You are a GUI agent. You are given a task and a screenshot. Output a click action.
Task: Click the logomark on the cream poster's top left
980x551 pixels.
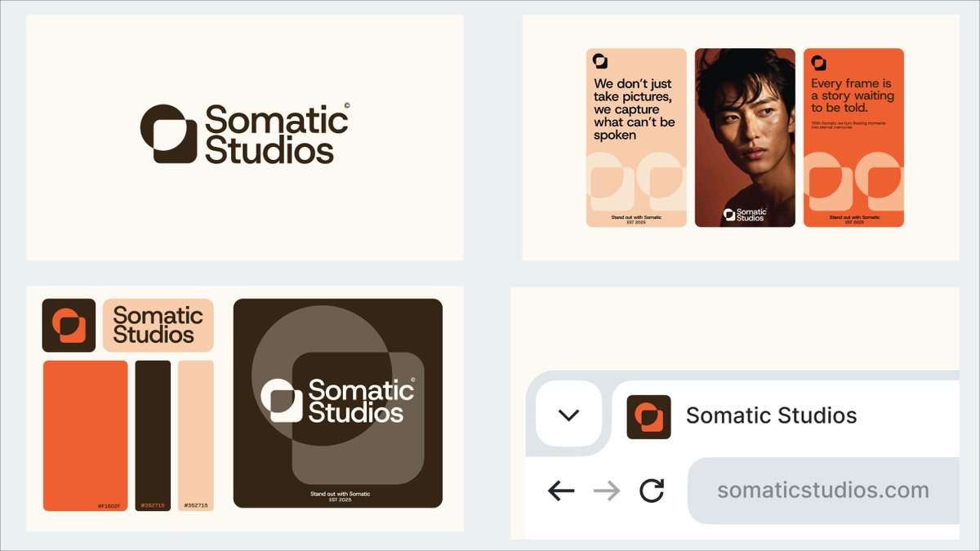coord(601,60)
